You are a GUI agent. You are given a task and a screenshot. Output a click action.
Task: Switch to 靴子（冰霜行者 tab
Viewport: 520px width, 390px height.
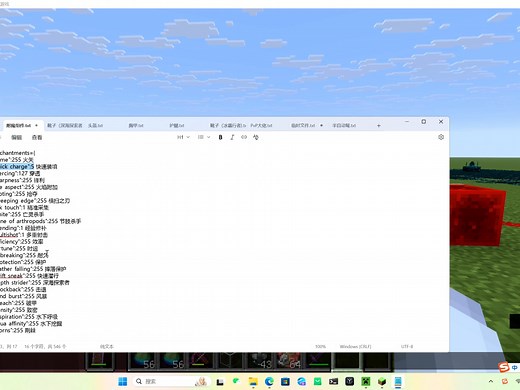(x=228, y=126)
